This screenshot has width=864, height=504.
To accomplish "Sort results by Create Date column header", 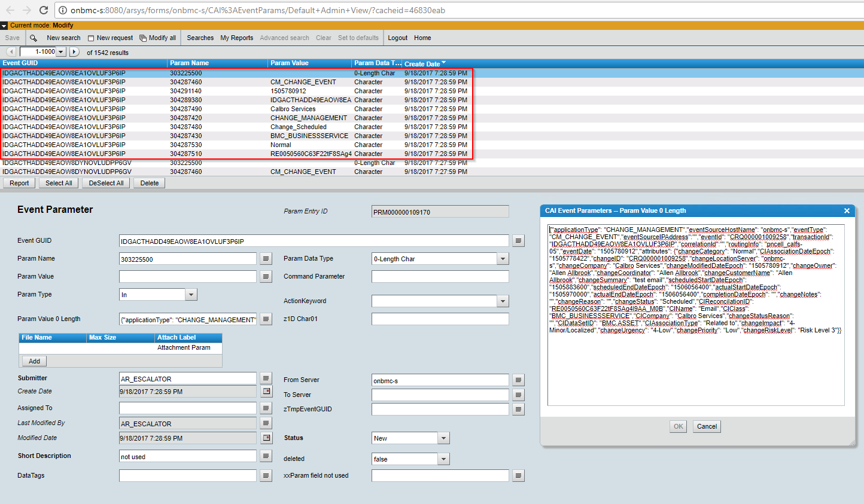I will pos(422,63).
